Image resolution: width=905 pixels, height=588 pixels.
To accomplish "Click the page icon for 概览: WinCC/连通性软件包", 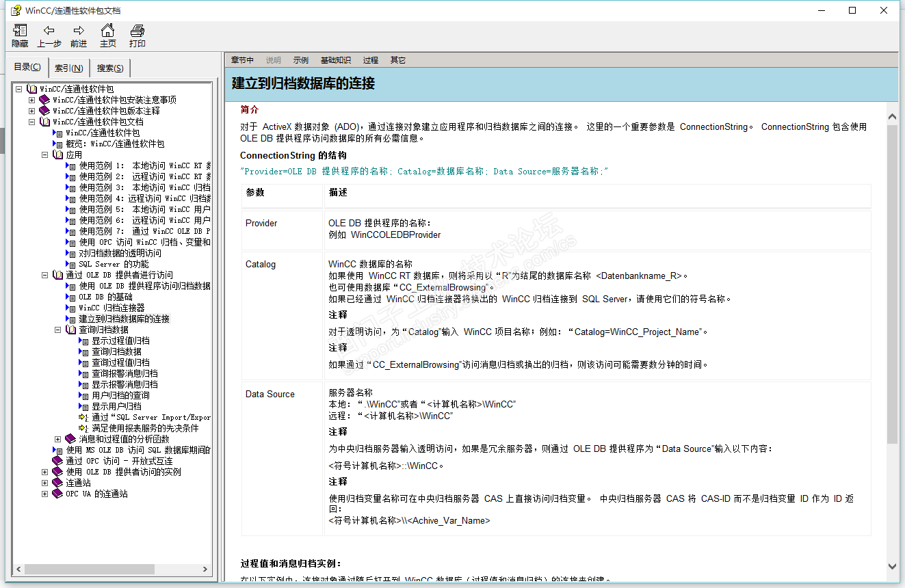I will pos(57,144).
